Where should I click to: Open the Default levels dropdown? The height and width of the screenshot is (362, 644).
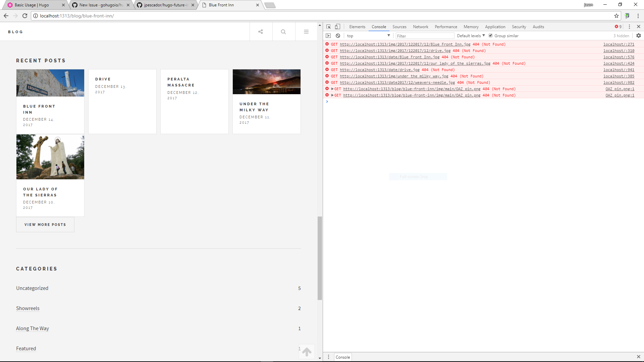tap(470, 35)
